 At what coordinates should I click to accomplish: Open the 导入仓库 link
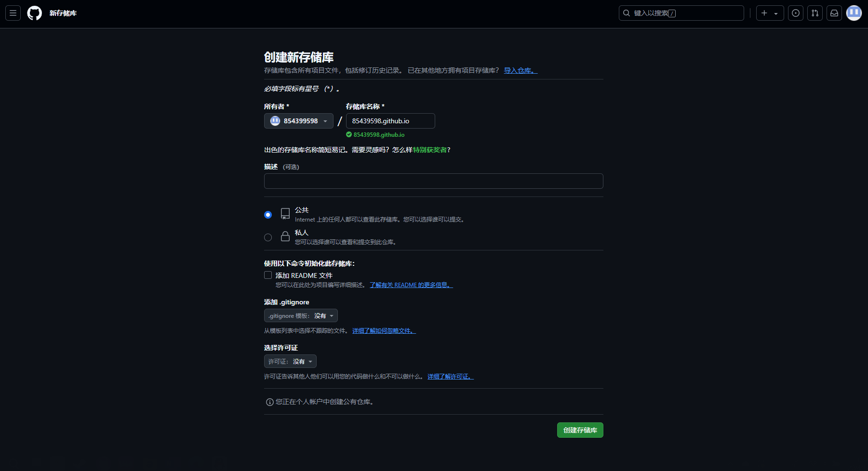tap(520, 71)
